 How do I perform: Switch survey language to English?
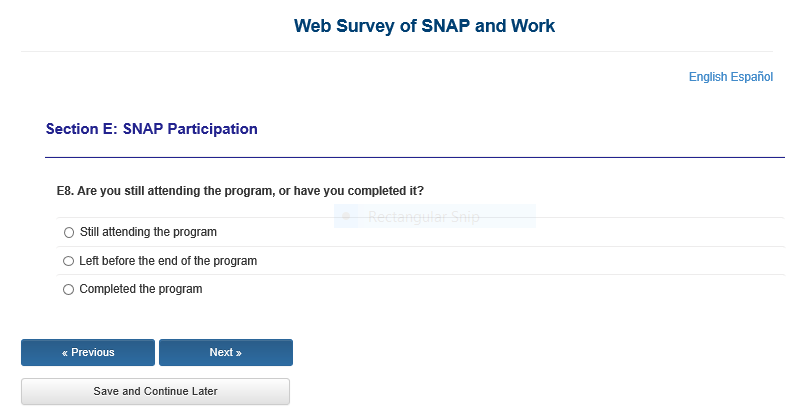(x=709, y=77)
